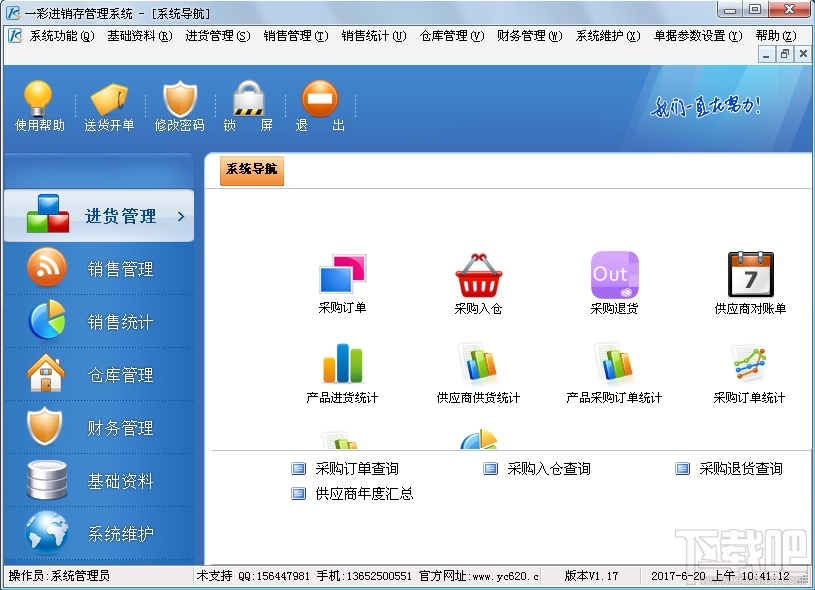The height and width of the screenshot is (590, 815).
Task: Open 产品进货统计 bar chart icon
Action: pyautogui.click(x=343, y=363)
